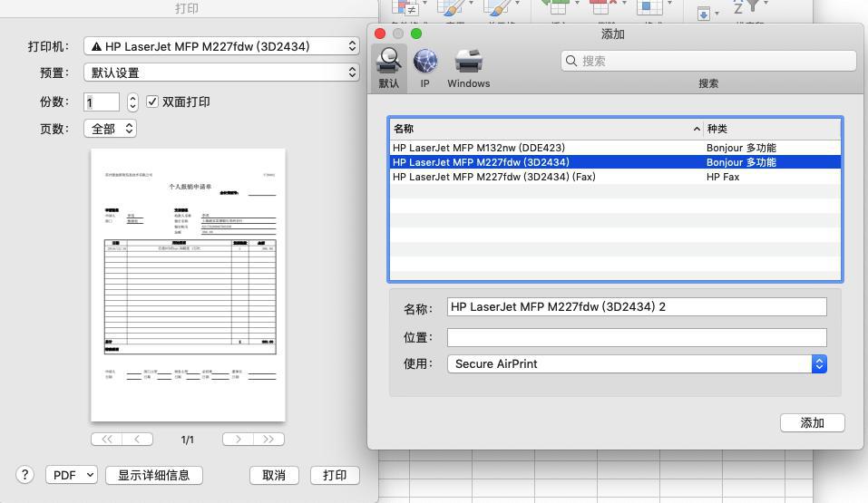Jump to last preview page (>>)
The image size is (868, 503).
coord(269,440)
